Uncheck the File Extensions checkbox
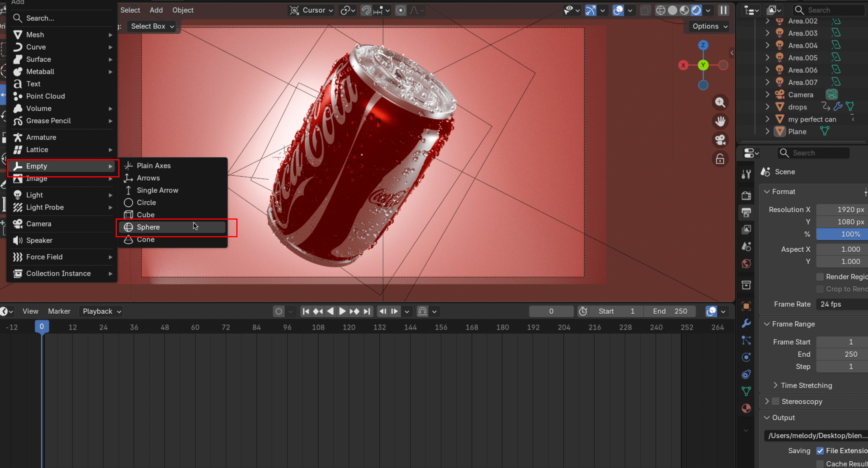The width and height of the screenshot is (868, 468). tap(820, 451)
